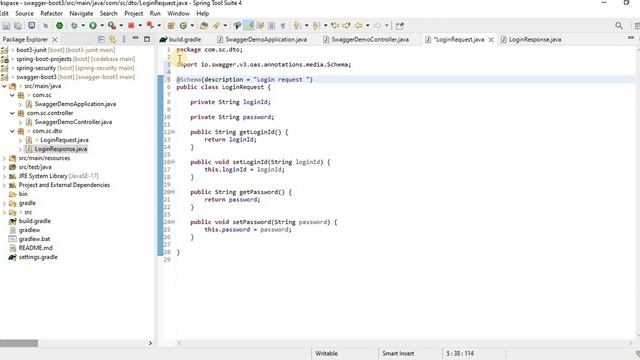Select SwaggerDemoApplication.java in Package Explorer

pyautogui.click(x=75, y=104)
